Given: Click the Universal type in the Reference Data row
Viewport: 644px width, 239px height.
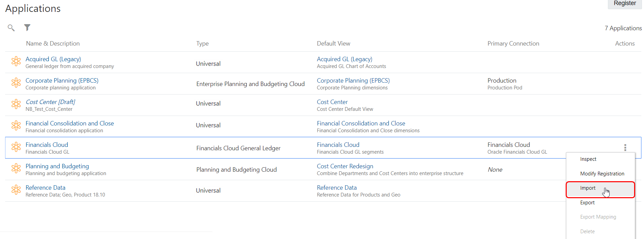Looking at the screenshot, I should point(208,191).
